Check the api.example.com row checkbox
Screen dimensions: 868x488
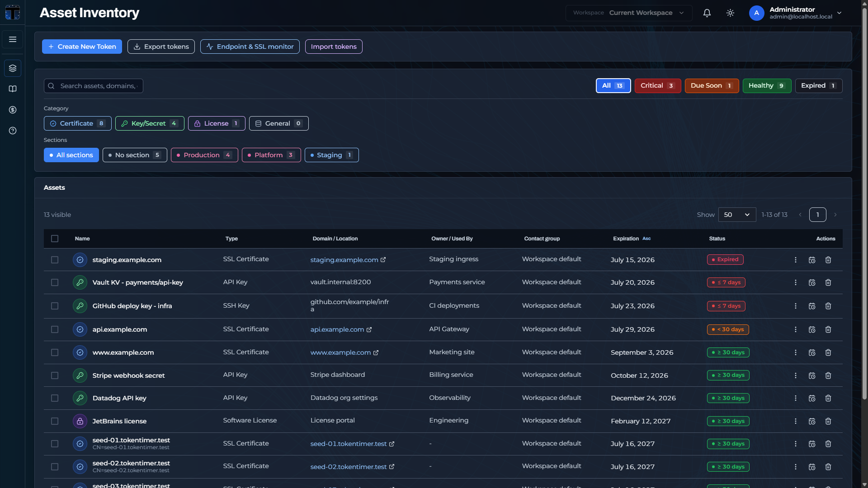tap(55, 329)
